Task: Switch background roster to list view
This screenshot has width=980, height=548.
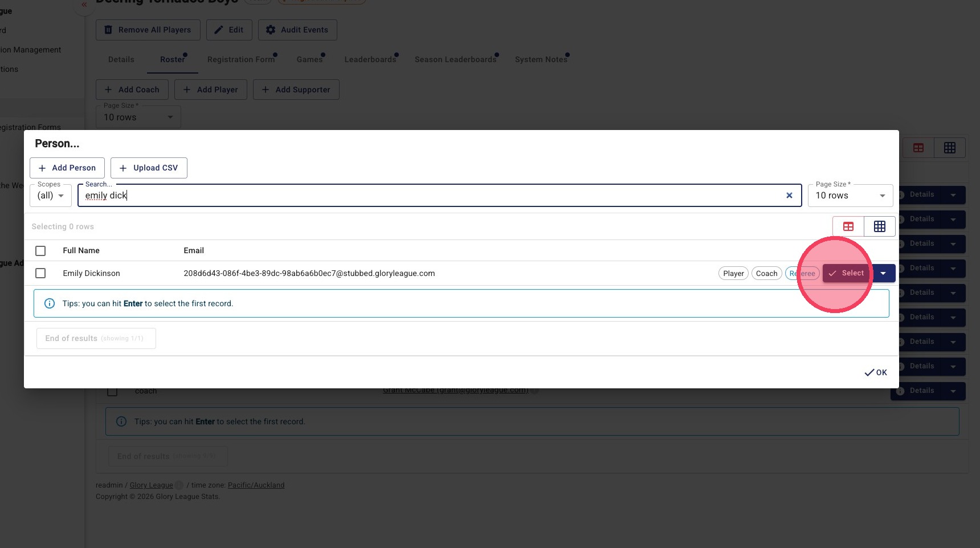Action: point(918,148)
